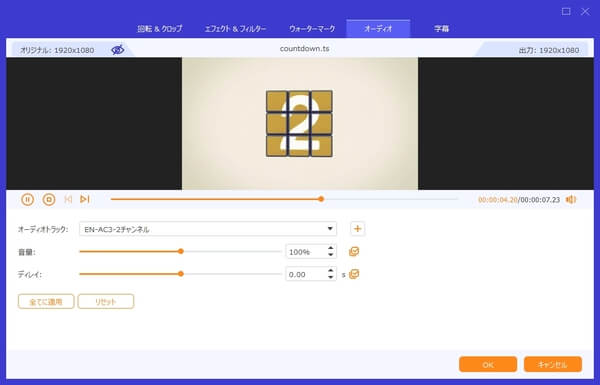This screenshot has width=600, height=385.
Task: Stop the video playback
Action: 49,199
